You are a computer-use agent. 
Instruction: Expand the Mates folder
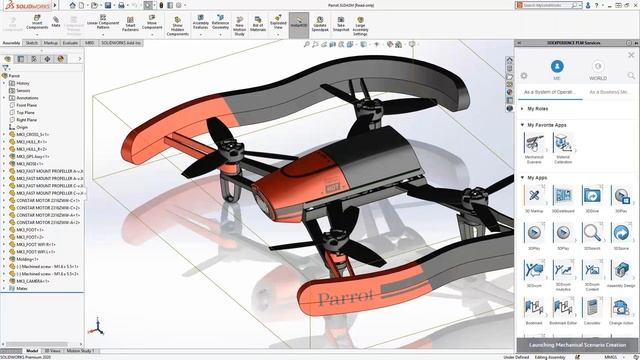pos(4,289)
